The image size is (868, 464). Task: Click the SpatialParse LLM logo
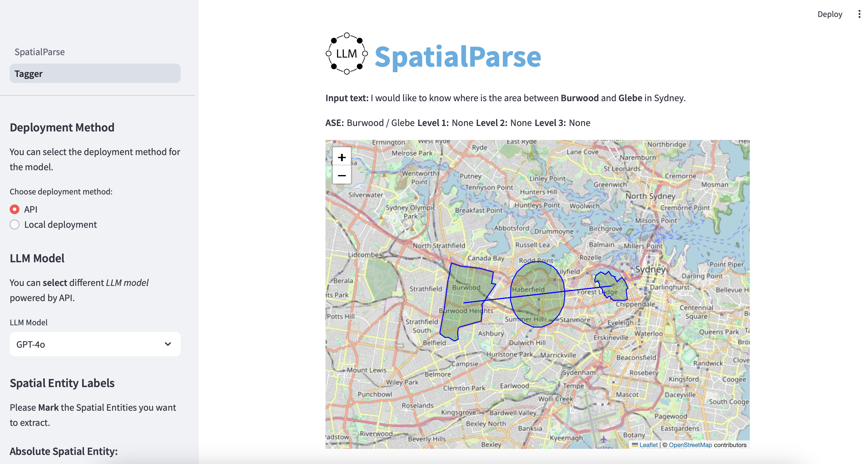[346, 54]
